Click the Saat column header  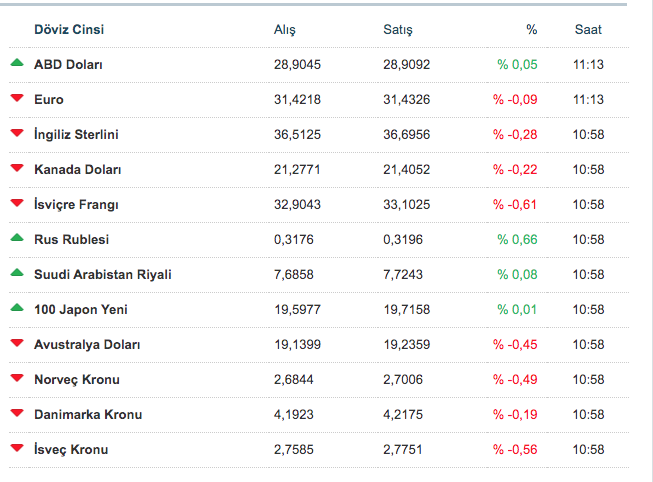pos(588,30)
